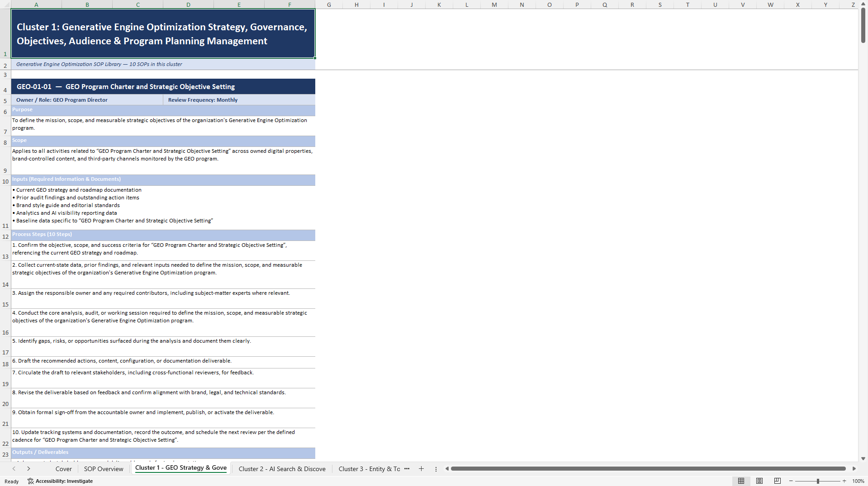Select column M header
This screenshot has width=868, height=486.
point(494,5)
